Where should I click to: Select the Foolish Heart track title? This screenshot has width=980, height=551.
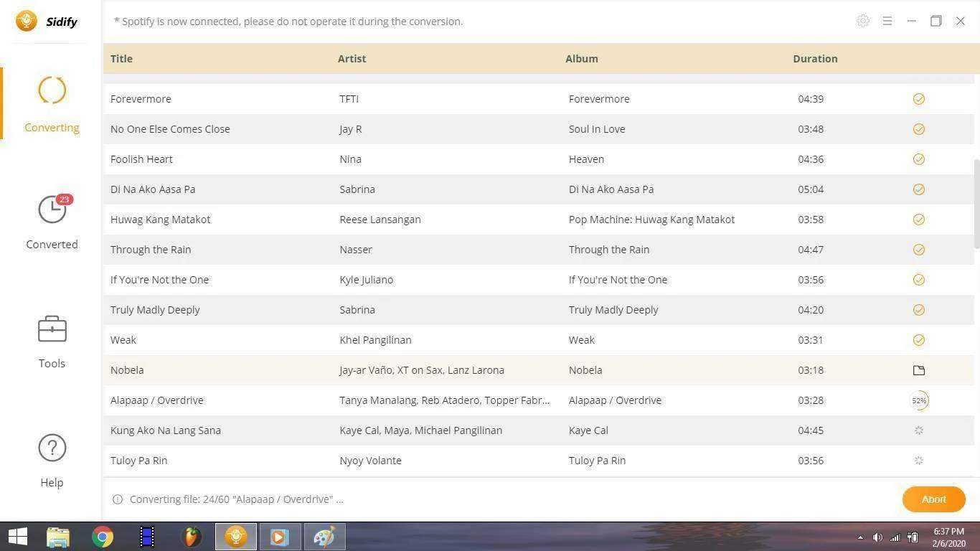pos(141,159)
